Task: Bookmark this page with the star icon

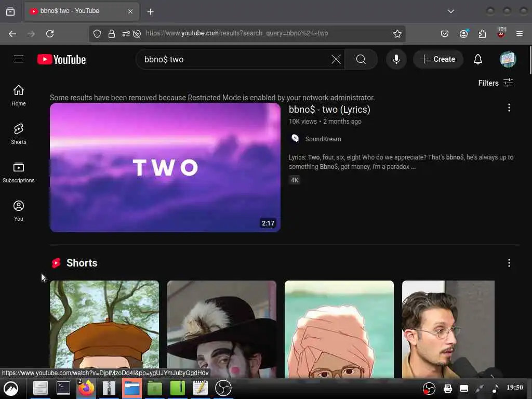Action: click(397, 34)
